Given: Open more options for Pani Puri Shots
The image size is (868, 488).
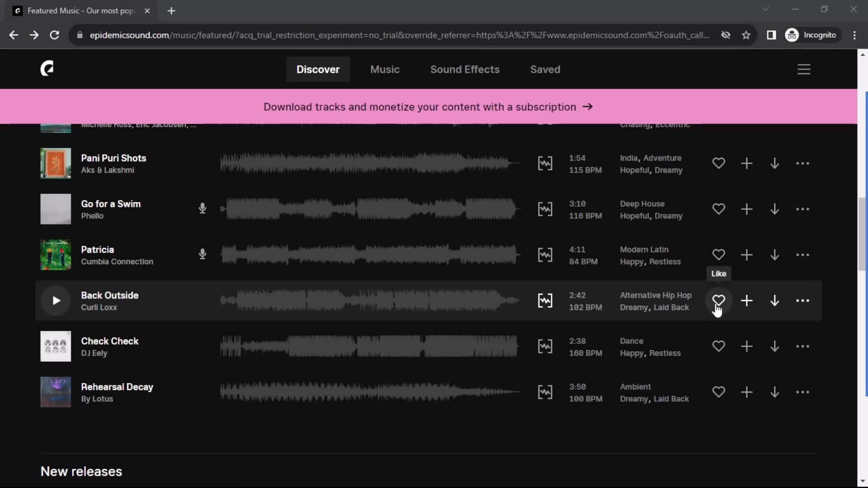Looking at the screenshot, I should [x=802, y=163].
